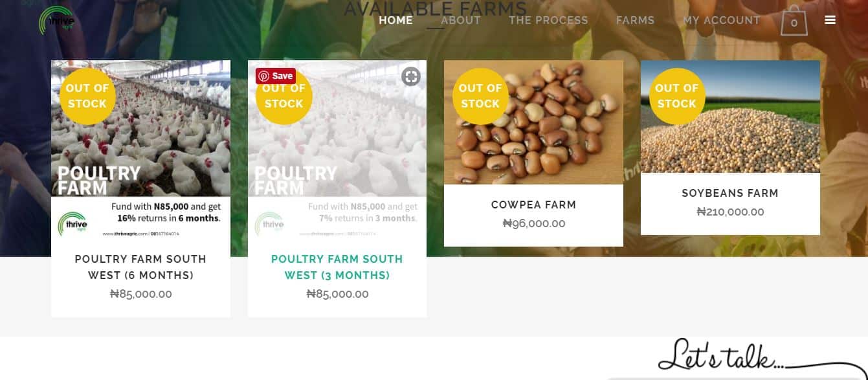The height and width of the screenshot is (380, 868).
Task: Open the Cowpea Farm product title
Action: [533, 205]
